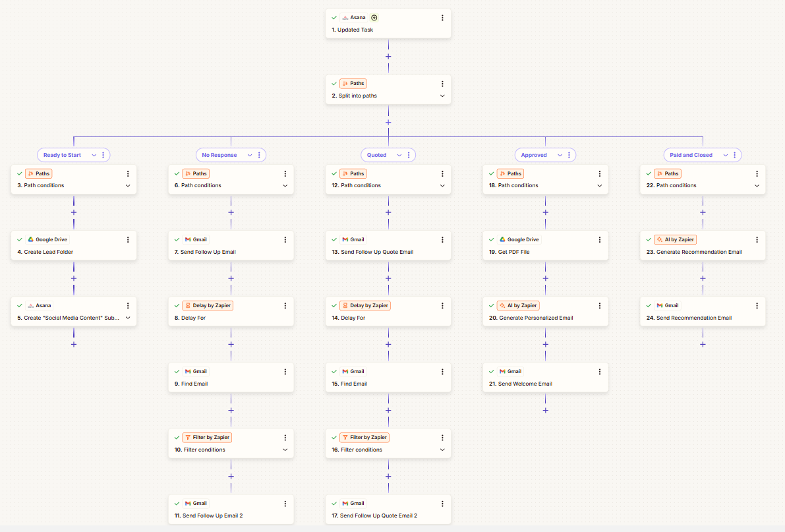Image resolution: width=785 pixels, height=532 pixels.
Task: Add step between Updated Task and Split into paths
Action: [x=388, y=57]
